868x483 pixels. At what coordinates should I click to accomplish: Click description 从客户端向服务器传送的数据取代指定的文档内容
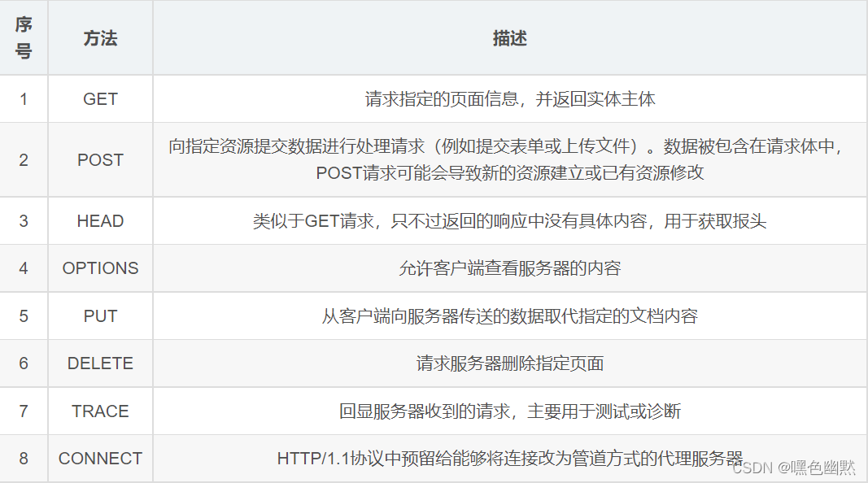[x=510, y=316]
